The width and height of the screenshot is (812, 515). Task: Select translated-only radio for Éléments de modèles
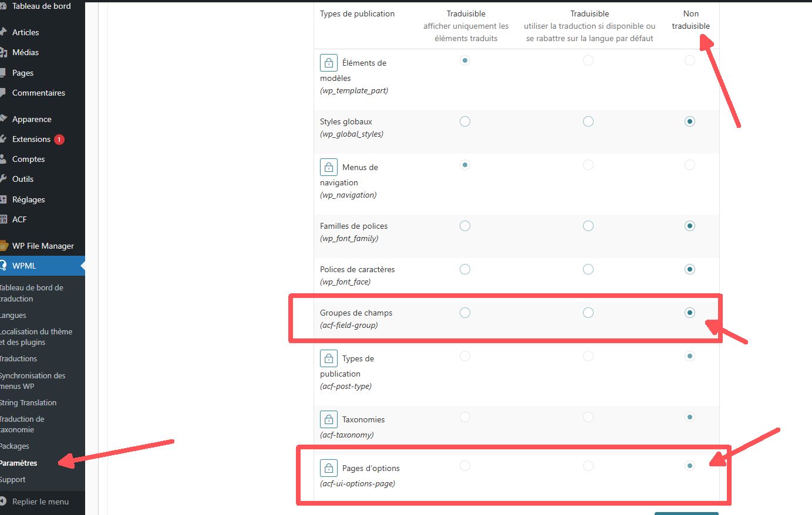465,60
